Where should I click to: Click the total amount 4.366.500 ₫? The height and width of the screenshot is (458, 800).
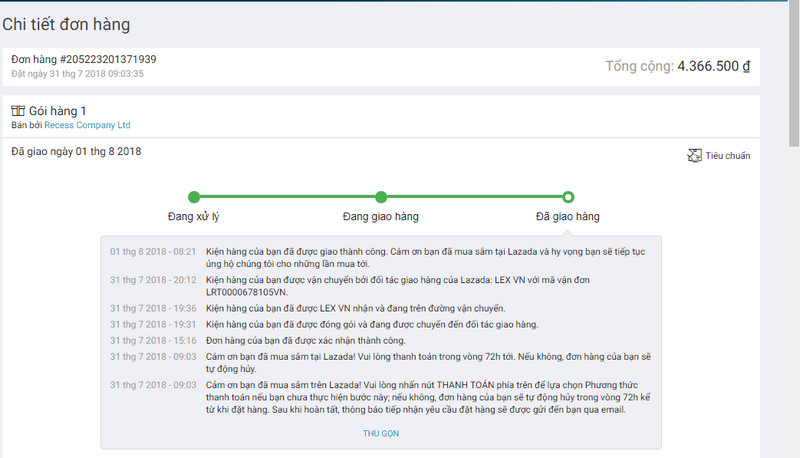tap(714, 66)
